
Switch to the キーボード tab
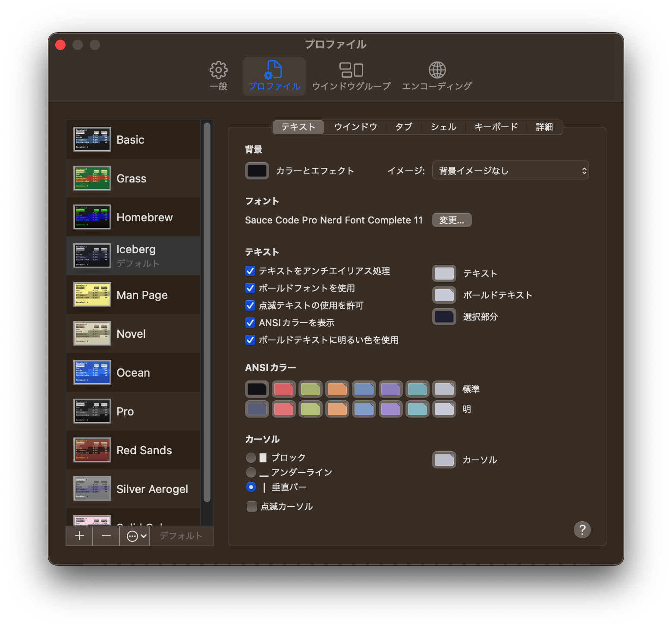click(x=496, y=127)
